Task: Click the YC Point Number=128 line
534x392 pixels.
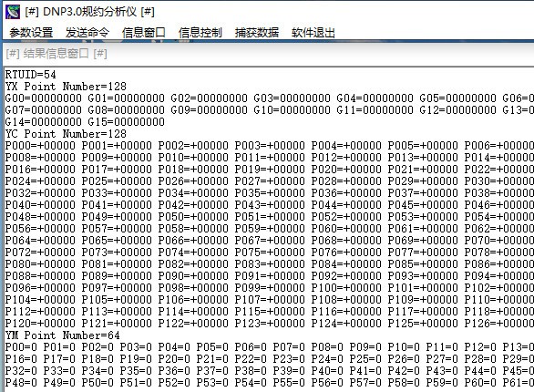Action: click(x=66, y=134)
